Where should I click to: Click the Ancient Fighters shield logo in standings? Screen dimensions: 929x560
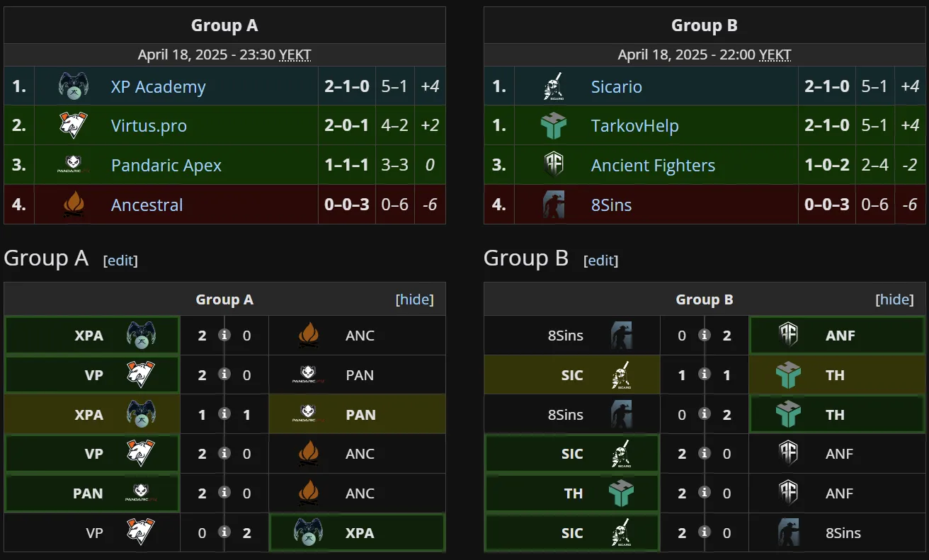coord(553,166)
